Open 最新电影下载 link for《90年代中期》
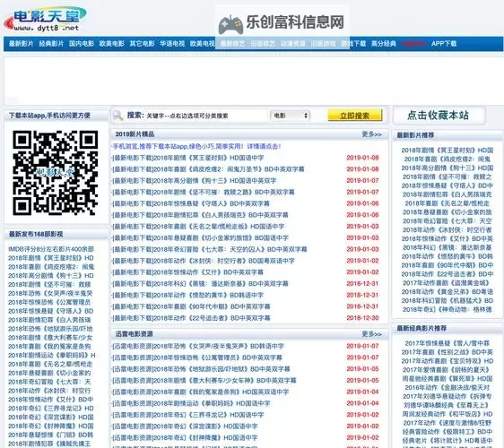The image size is (504, 448). pos(191,306)
